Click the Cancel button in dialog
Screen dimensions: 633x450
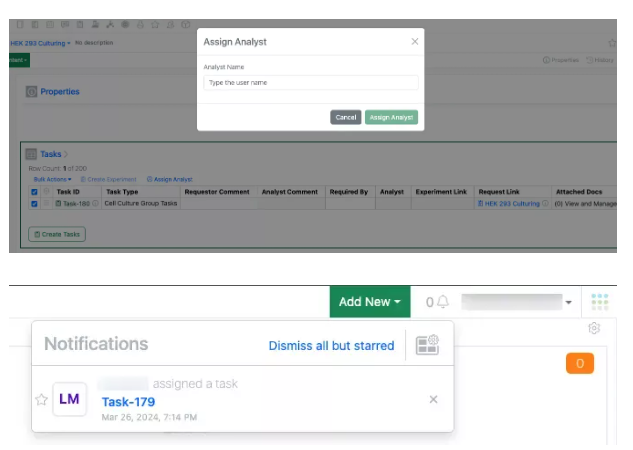pos(345,117)
